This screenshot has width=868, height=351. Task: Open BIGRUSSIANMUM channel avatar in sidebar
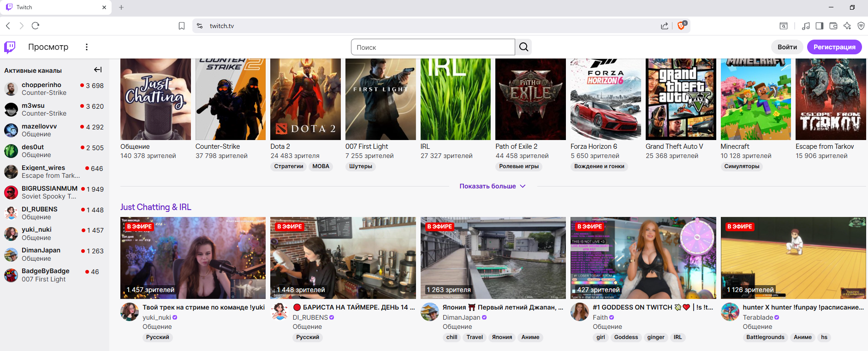(x=11, y=192)
